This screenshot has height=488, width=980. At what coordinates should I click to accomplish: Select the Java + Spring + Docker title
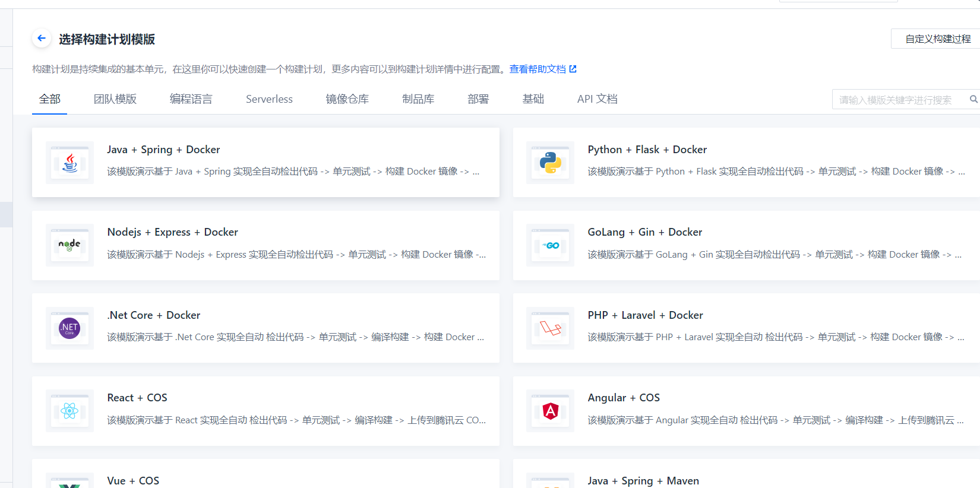pos(163,150)
